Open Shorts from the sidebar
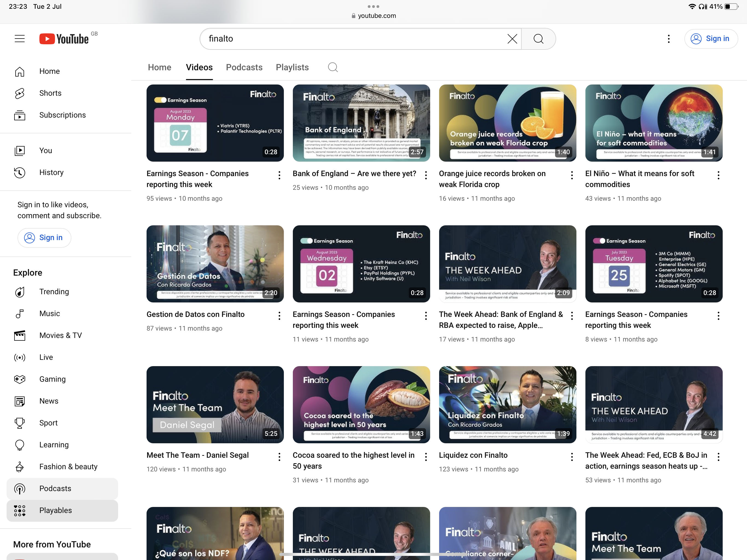 [50, 93]
